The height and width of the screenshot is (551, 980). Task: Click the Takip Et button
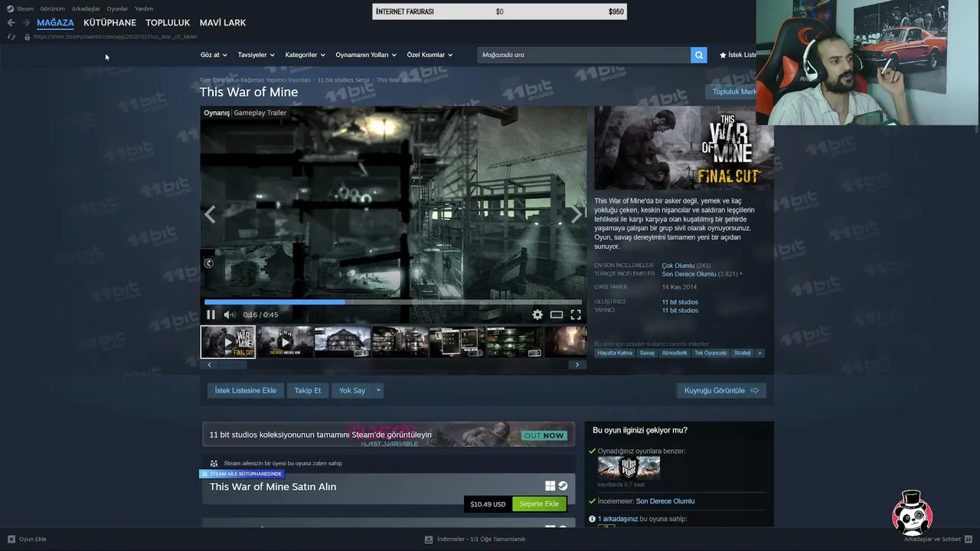pyautogui.click(x=308, y=390)
